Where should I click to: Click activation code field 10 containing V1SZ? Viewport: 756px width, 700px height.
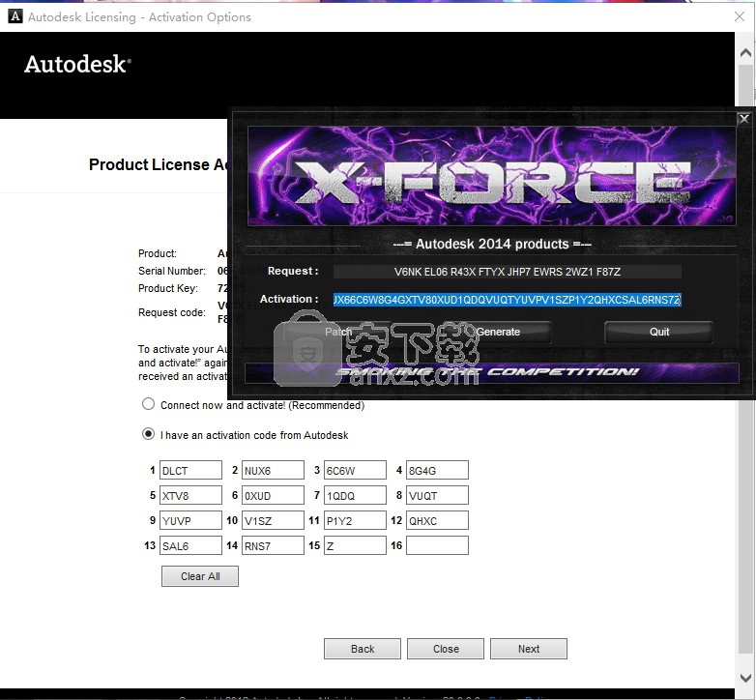273,520
